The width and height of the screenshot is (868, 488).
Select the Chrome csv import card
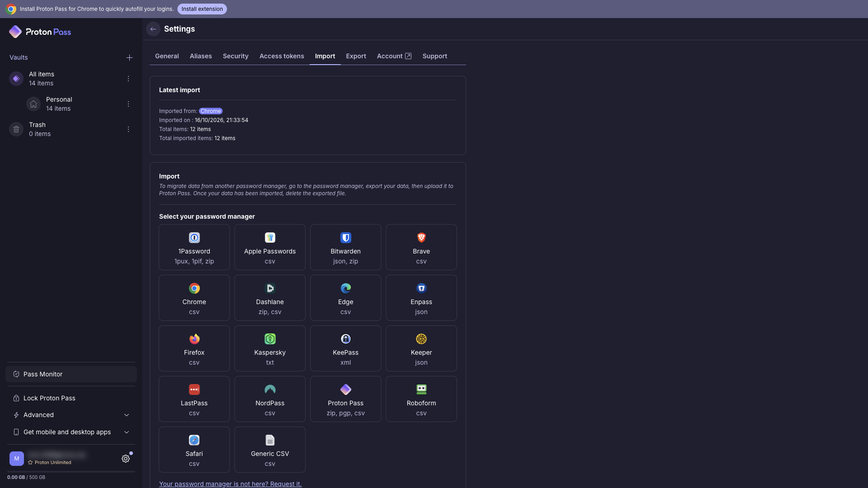(x=194, y=298)
